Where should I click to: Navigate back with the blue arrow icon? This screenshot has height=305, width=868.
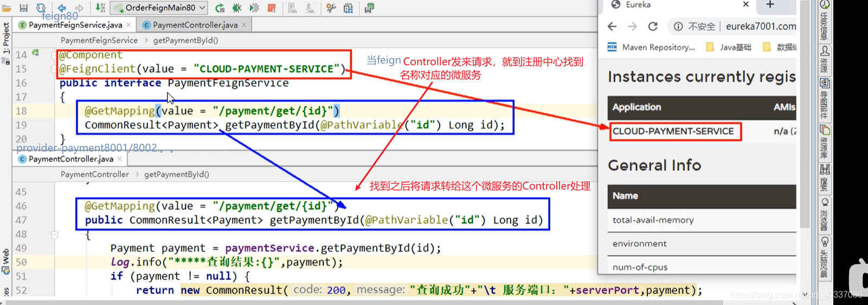pyautogui.click(x=62, y=8)
